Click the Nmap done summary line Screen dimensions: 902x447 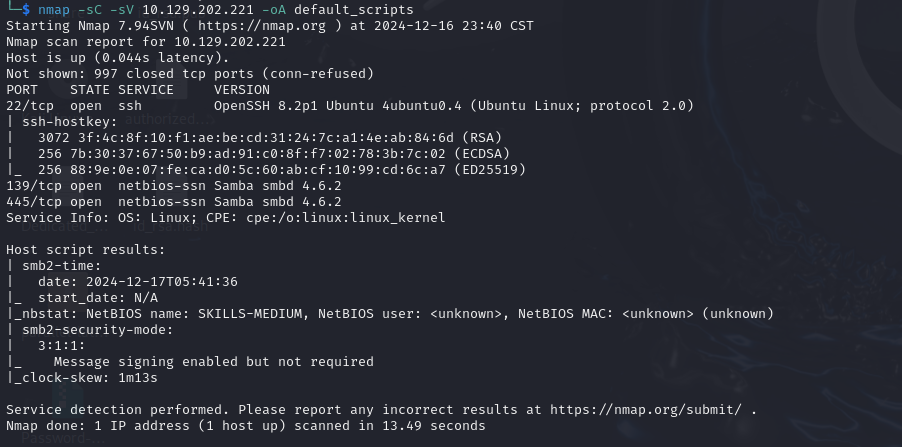click(x=245, y=426)
